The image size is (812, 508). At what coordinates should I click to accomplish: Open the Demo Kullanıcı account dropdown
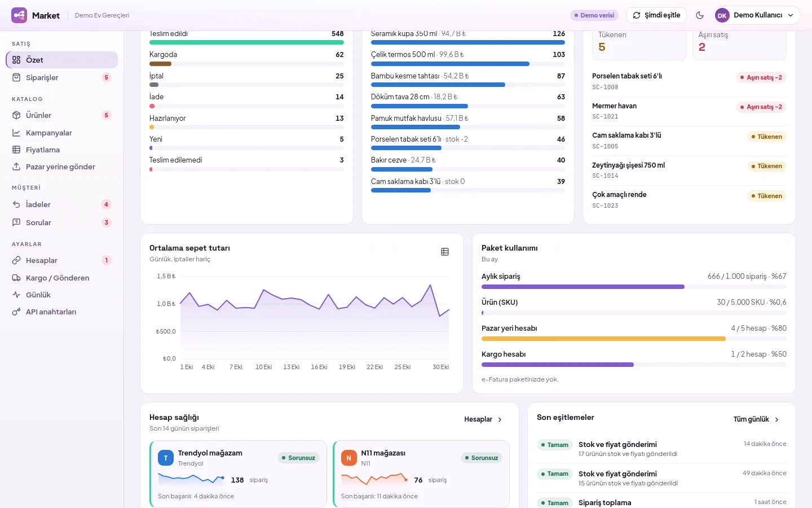(x=757, y=15)
